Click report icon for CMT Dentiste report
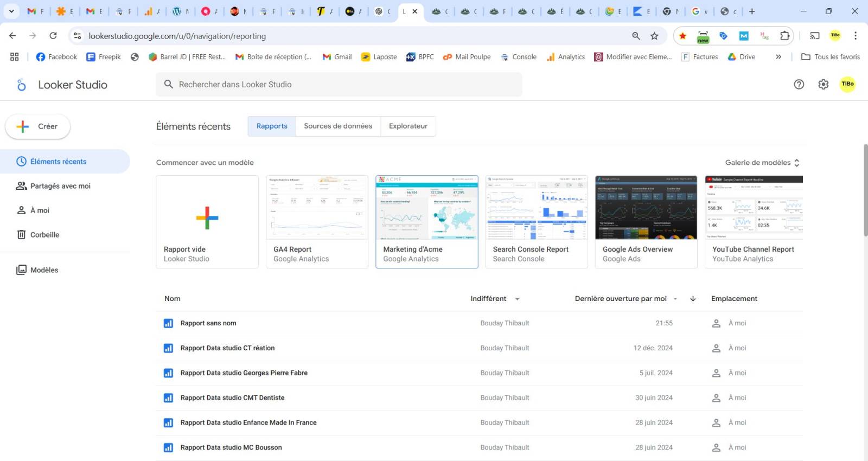The height and width of the screenshot is (461, 868). click(x=168, y=398)
